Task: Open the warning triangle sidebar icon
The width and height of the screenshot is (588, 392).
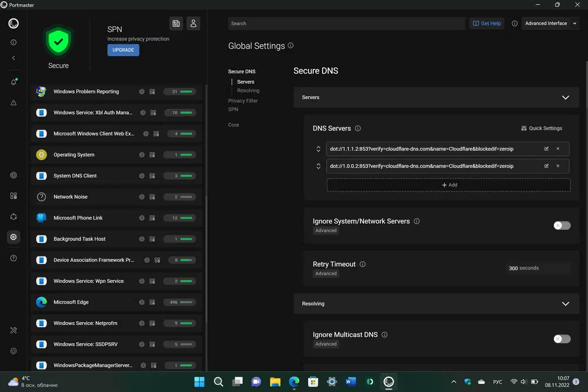Action: [14, 102]
